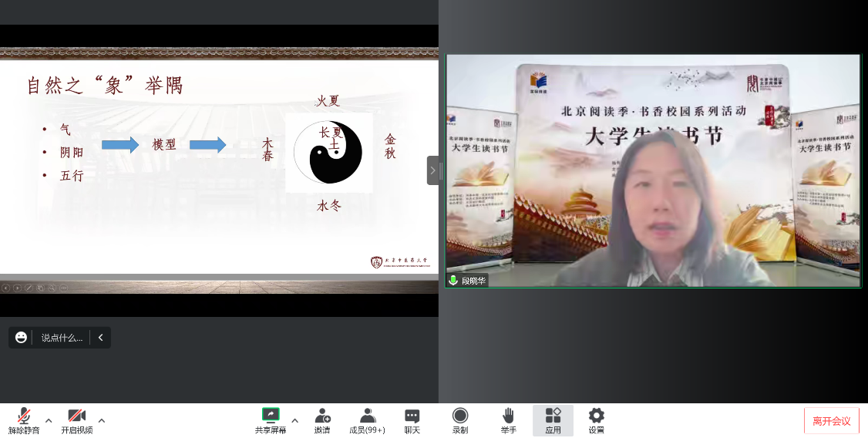
Task: Open meeting settings (设置)
Action: pyautogui.click(x=597, y=421)
